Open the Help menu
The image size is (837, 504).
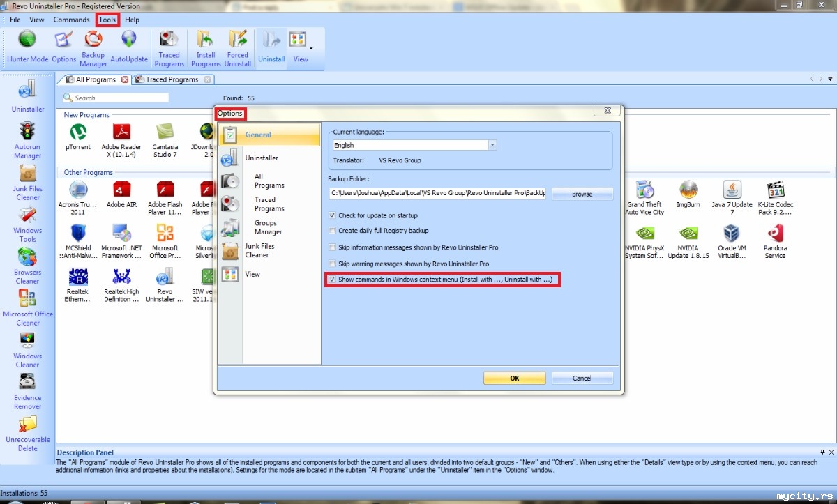click(x=132, y=20)
